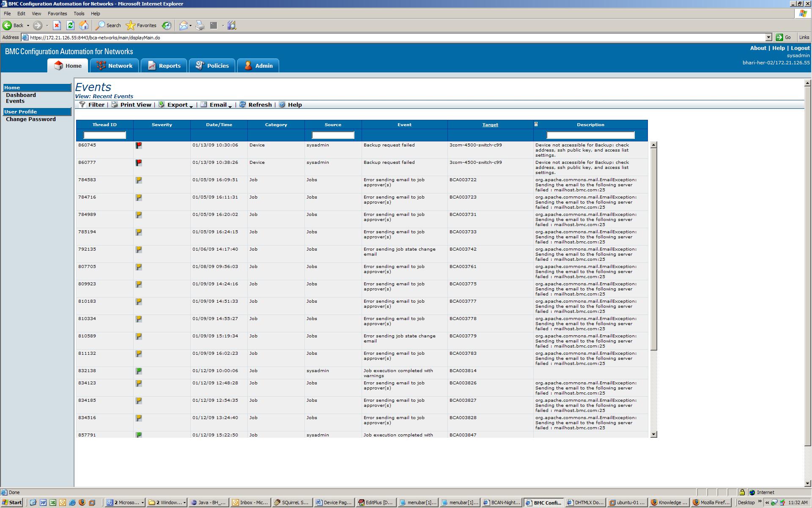Click thread ID 834516 cell
The image size is (812, 508).
(x=87, y=417)
